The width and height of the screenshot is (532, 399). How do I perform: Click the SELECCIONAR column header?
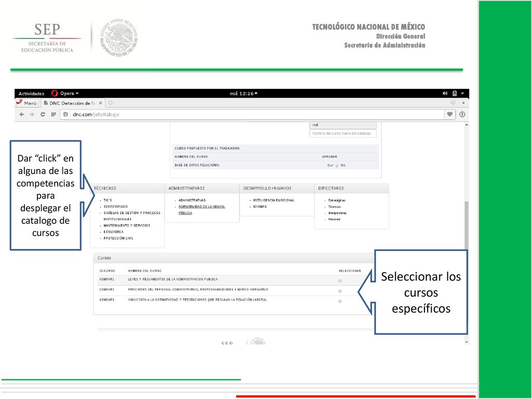[x=350, y=271]
